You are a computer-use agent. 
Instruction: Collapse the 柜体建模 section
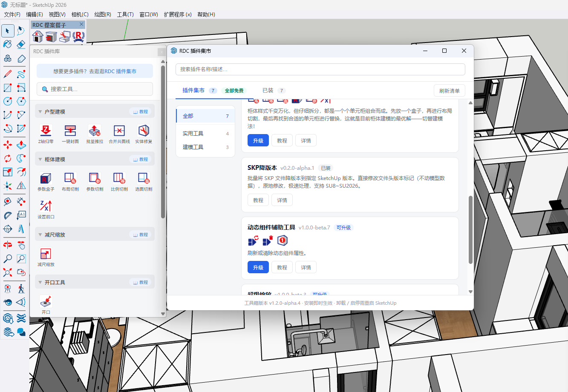pos(40,160)
